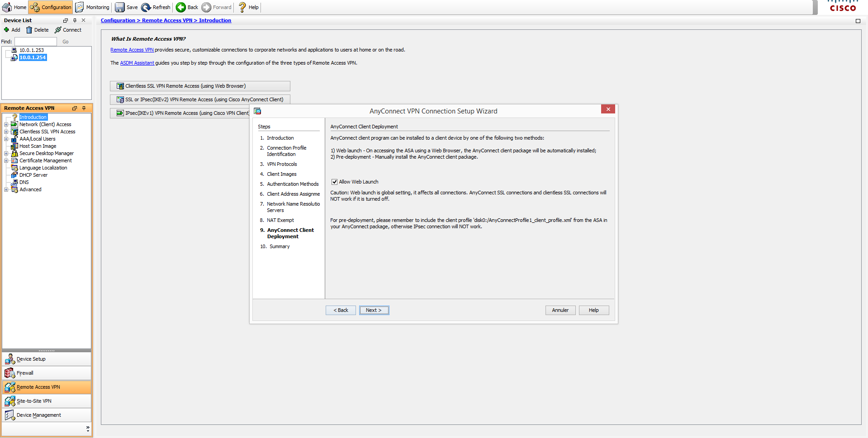Screen dimensions: 868x438
Task: Click step 8 NAT Exempt
Action: pyautogui.click(x=280, y=220)
